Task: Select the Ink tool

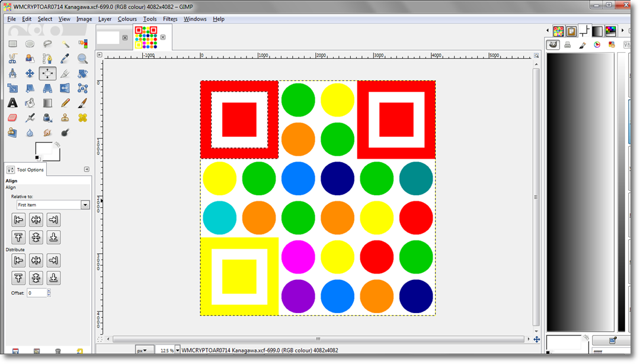Action: [x=47, y=118]
